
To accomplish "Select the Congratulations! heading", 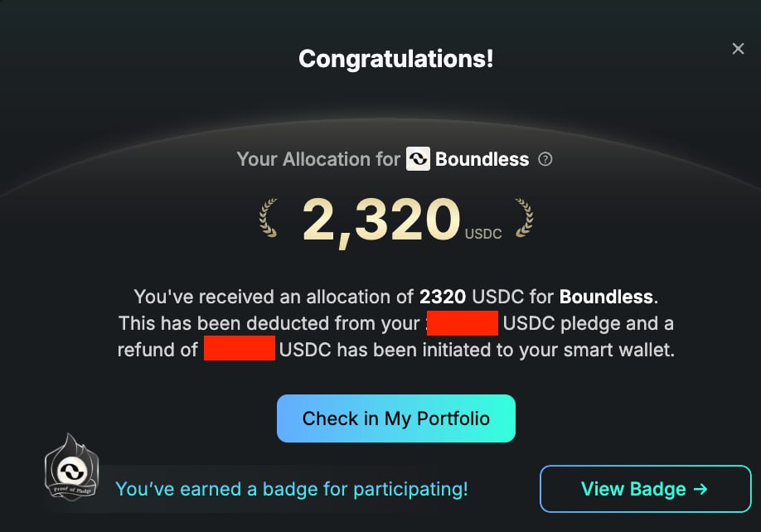I will 396,59.
